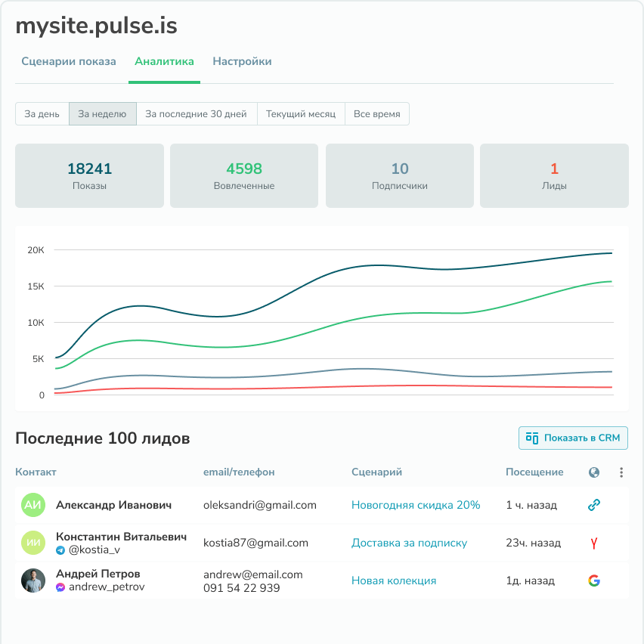Open the Новая колекция scenario link
The width and height of the screenshot is (644, 644).
[394, 581]
